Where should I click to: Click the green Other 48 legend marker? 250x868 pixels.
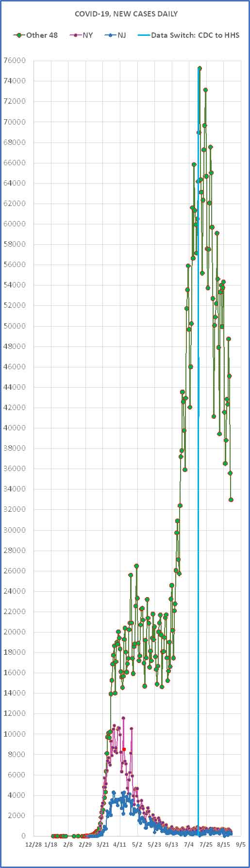coord(19,35)
